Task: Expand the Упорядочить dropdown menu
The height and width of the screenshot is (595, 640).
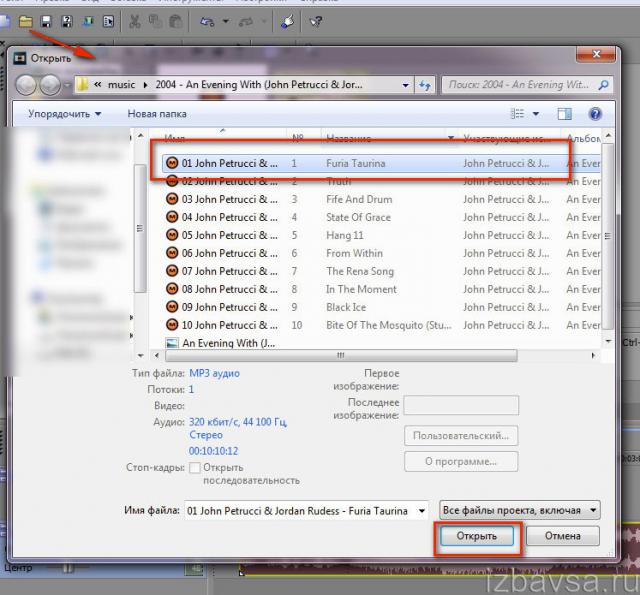Action: click(64, 114)
